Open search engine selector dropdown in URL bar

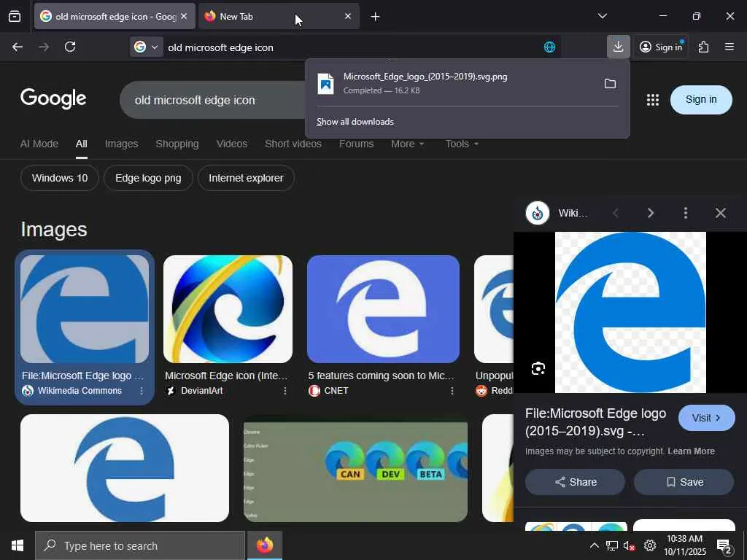pyautogui.click(x=147, y=47)
